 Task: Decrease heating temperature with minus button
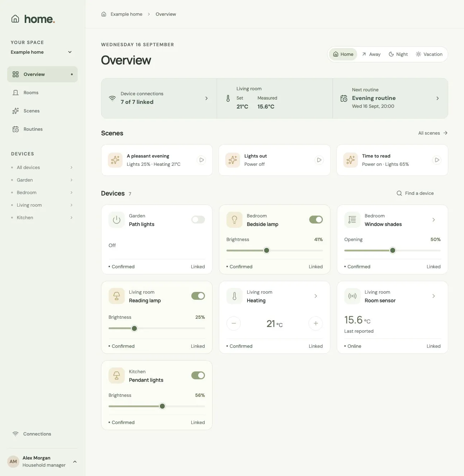click(234, 323)
